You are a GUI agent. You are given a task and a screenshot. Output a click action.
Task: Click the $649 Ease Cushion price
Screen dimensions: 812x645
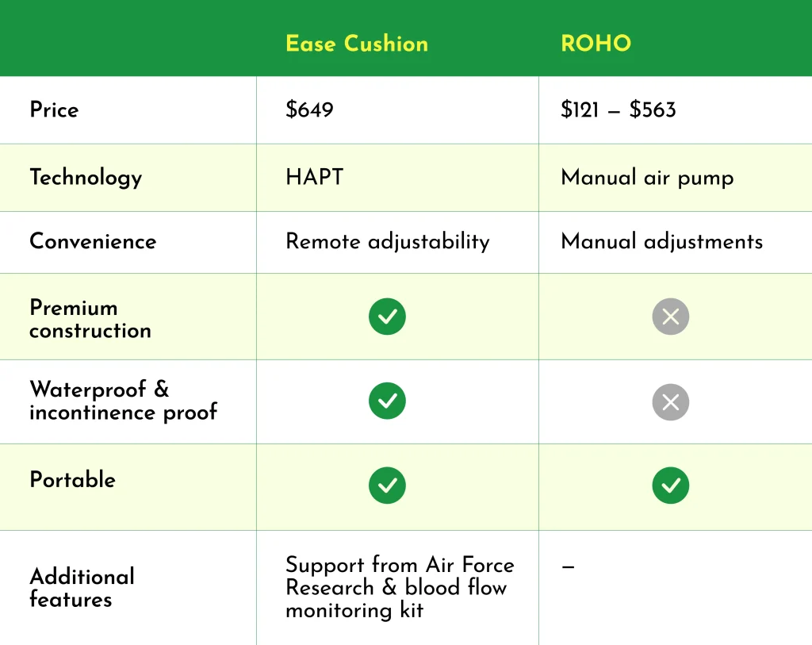[309, 109]
